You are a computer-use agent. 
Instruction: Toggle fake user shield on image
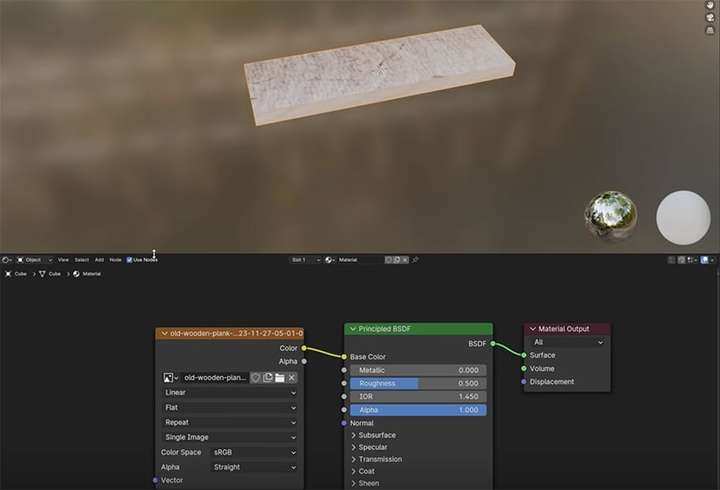click(x=256, y=377)
